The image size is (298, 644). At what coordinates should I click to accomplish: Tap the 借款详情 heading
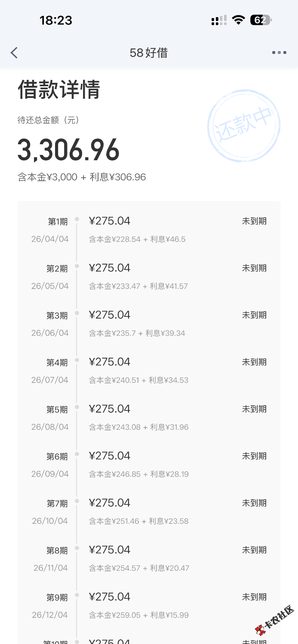pos(59,90)
